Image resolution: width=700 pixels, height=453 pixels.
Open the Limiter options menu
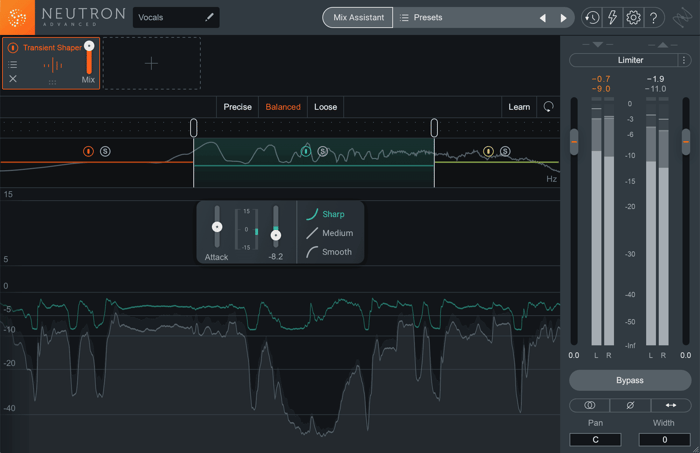(x=683, y=60)
